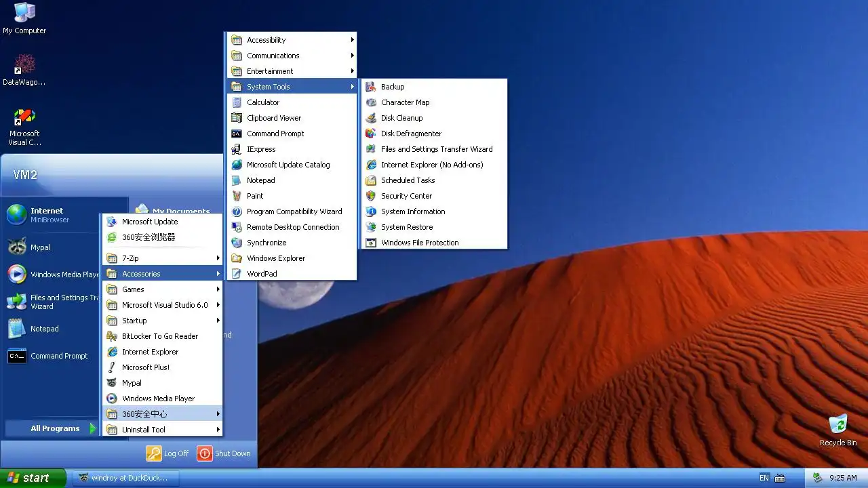
Task: Click the Log Off button
Action: tap(167, 453)
